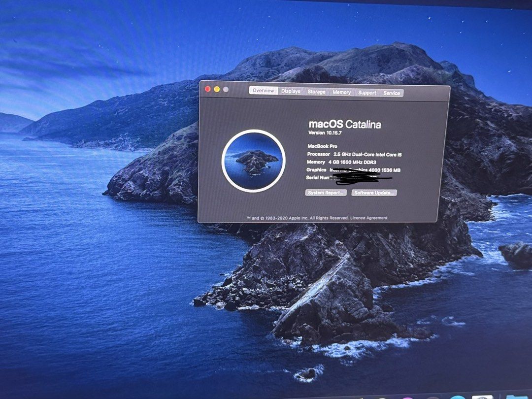Go to the Service tab
Image resolution: width=532 pixels, height=399 pixels.
(x=392, y=93)
